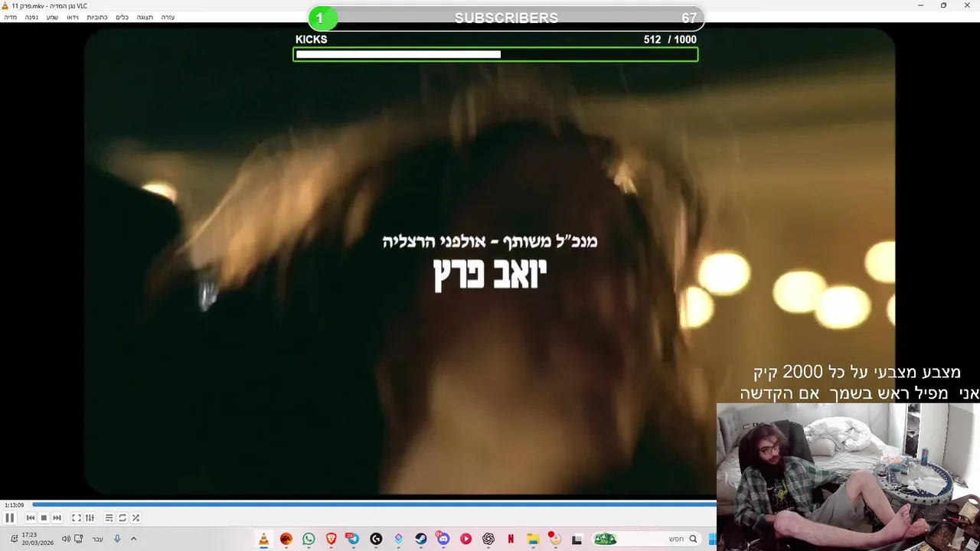980x551 pixels.
Task: Stop playback with the stop button
Action: pos(44,518)
